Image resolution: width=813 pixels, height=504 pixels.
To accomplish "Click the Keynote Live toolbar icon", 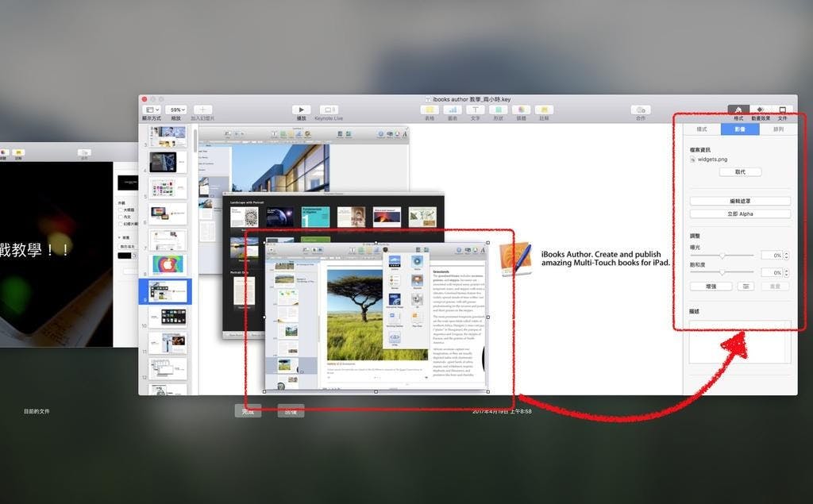I will (328, 110).
